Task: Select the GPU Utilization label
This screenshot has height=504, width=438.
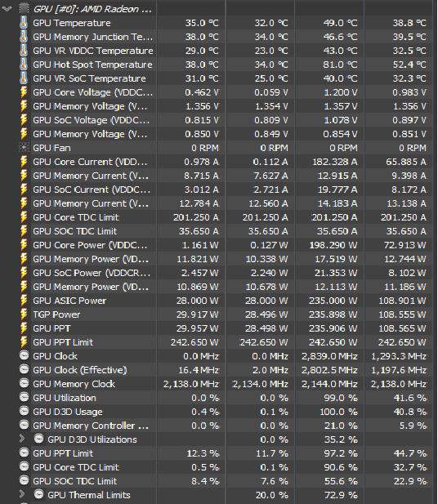Action: pos(65,398)
